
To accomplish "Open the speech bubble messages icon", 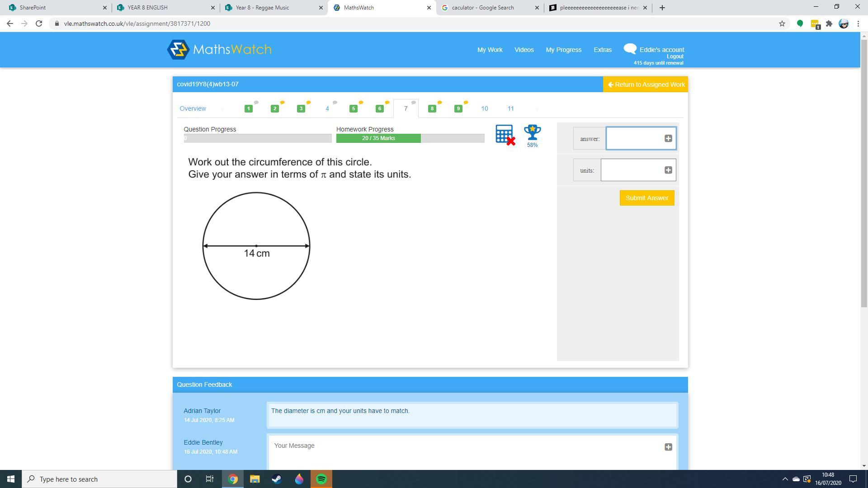I will click(x=630, y=49).
